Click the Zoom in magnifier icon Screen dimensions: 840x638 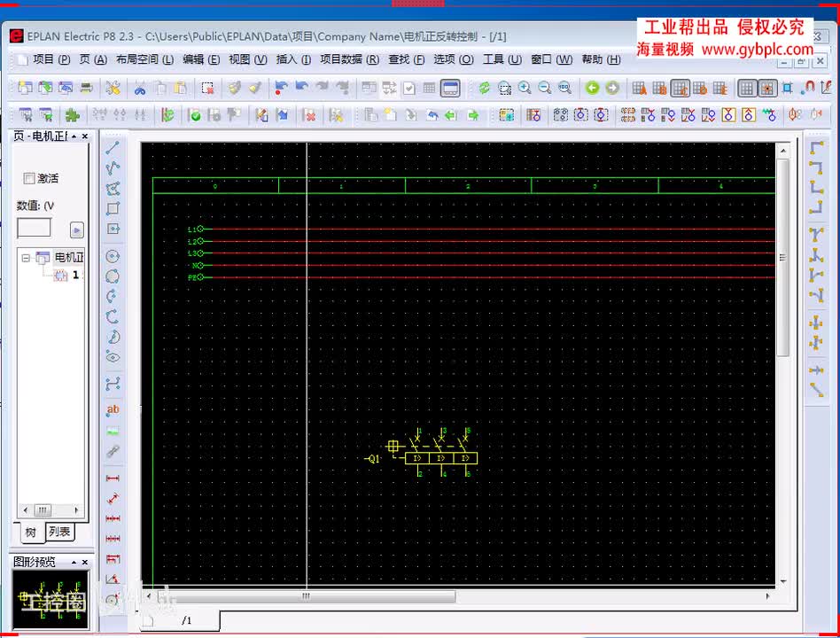pyautogui.click(x=525, y=88)
